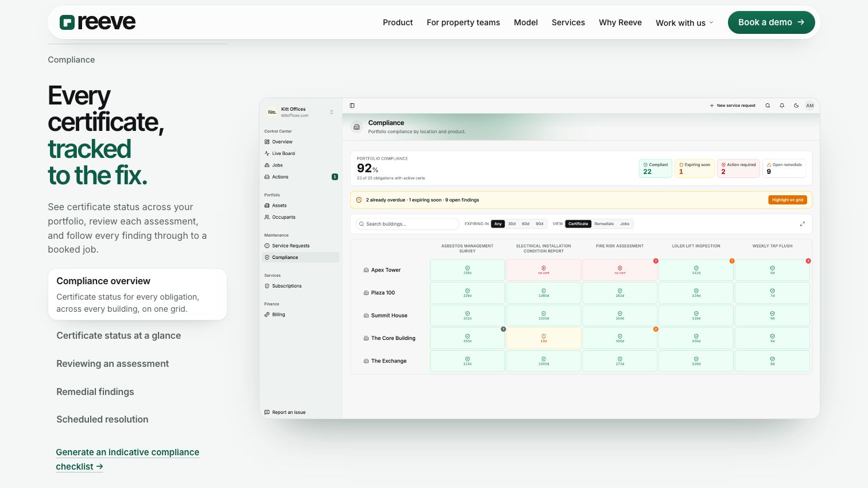The height and width of the screenshot is (488, 868).
Task: Open Subscriptions under Services
Action: coord(300,286)
